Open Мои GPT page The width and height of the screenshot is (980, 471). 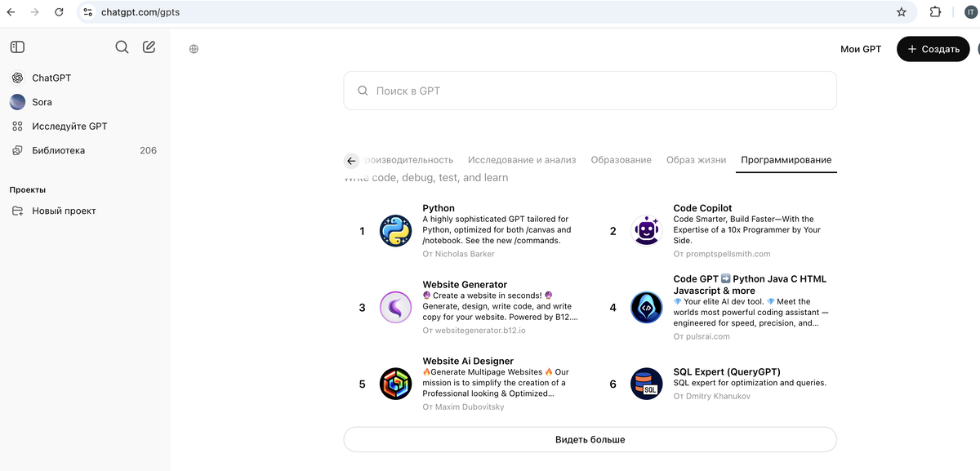(861, 49)
